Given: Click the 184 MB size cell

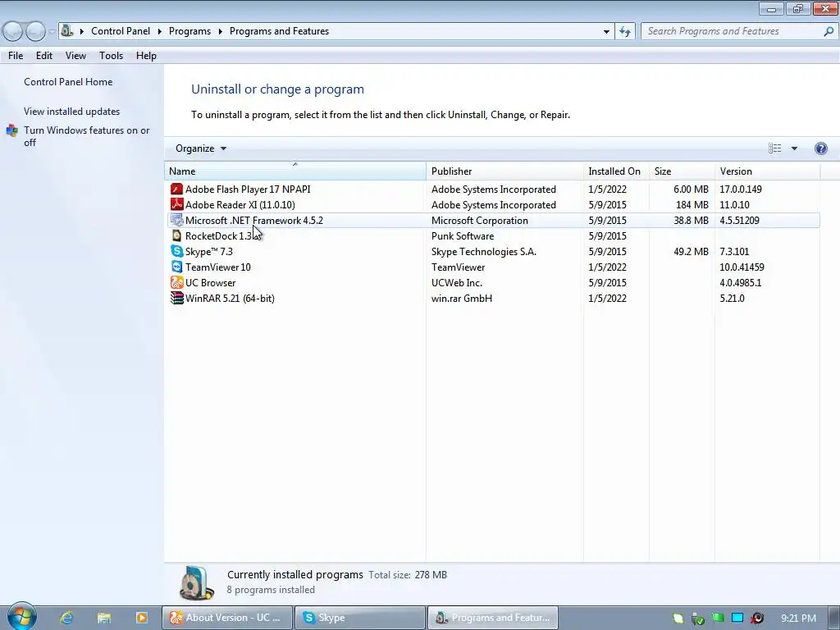Looking at the screenshot, I should click(692, 204).
